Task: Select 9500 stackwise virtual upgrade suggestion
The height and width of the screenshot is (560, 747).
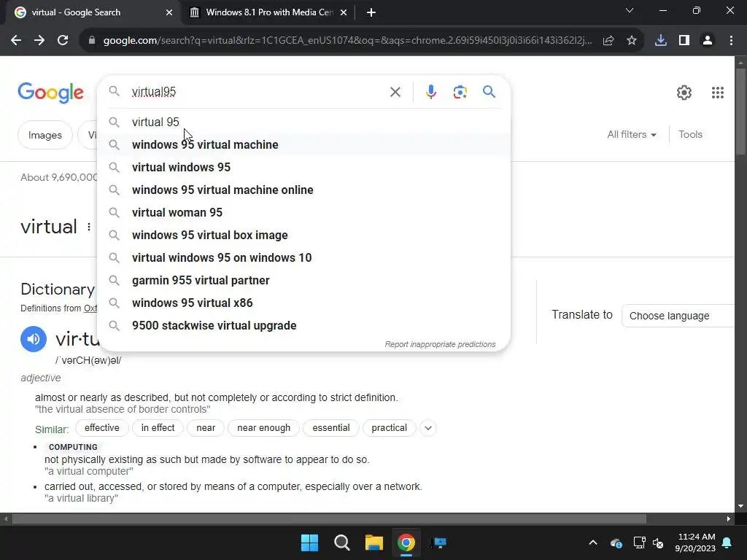Action: pyautogui.click(x=304, y=325)
